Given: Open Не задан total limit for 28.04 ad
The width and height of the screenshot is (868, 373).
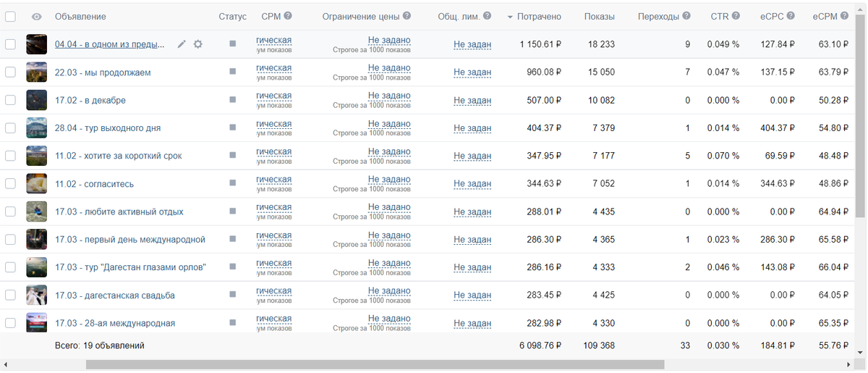Looking at the screenshot, I should [472, 127].
